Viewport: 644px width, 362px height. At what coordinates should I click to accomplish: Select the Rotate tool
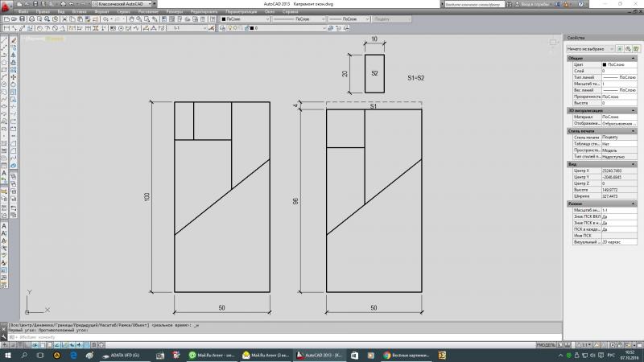click(x=13, y=84)
